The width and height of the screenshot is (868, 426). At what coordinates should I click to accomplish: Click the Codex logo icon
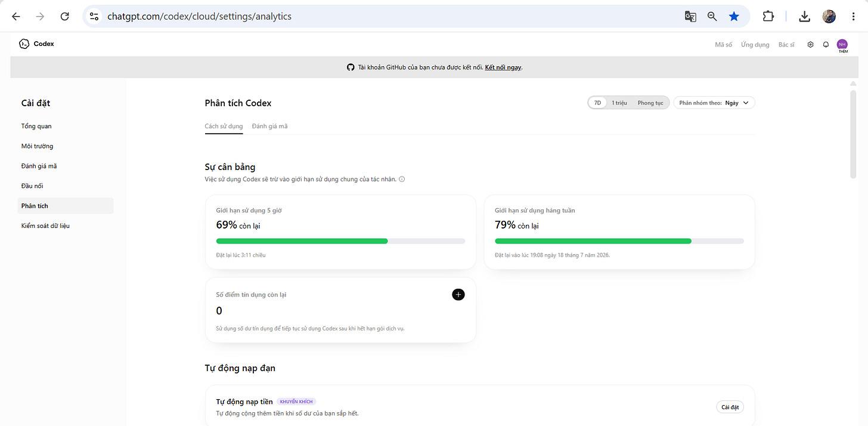tap(24, 44)
